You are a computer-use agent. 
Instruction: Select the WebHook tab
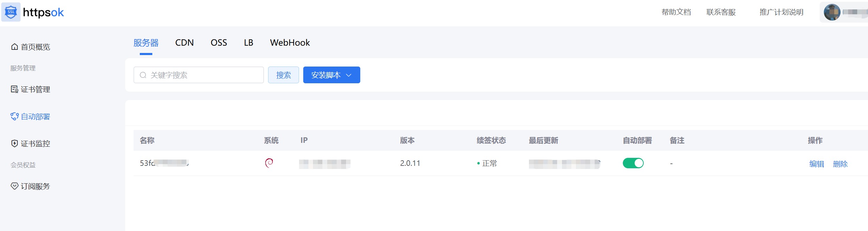290,43
